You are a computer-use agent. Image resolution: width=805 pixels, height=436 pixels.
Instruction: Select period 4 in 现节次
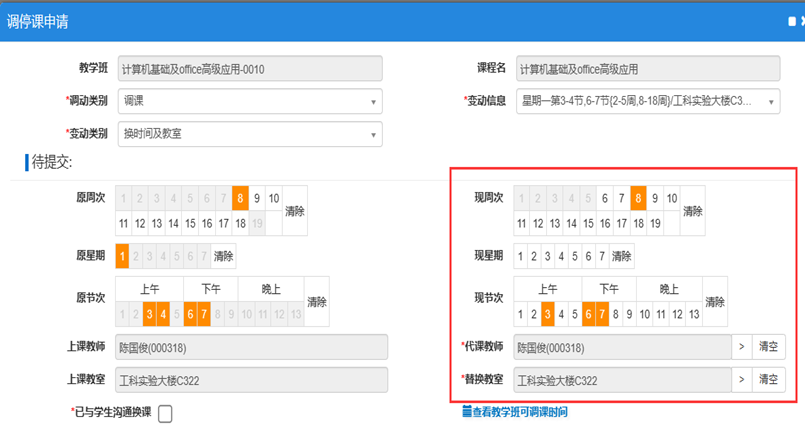[562, 315]
